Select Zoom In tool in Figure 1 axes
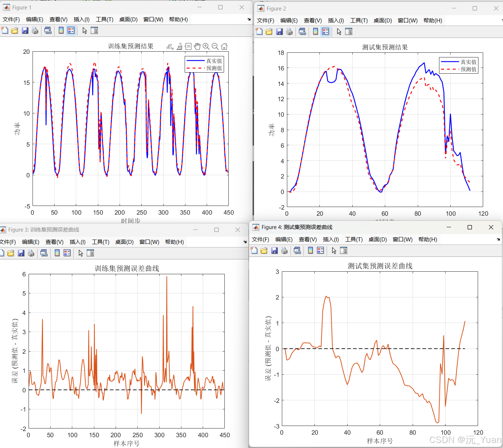Viewport: 503px width, 448px height. tap(206, 46)
